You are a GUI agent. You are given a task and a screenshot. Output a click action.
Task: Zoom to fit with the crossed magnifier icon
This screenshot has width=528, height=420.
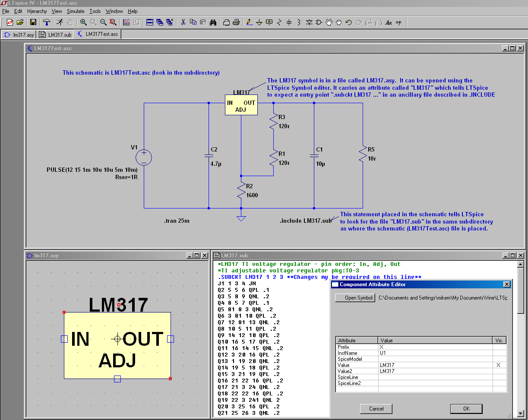click(113, 22)
